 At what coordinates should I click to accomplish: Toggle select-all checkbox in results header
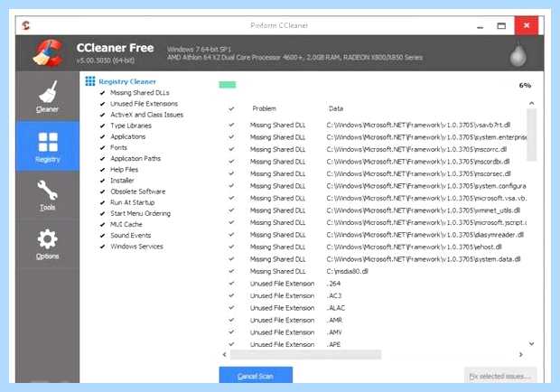(x=231, y=108)
